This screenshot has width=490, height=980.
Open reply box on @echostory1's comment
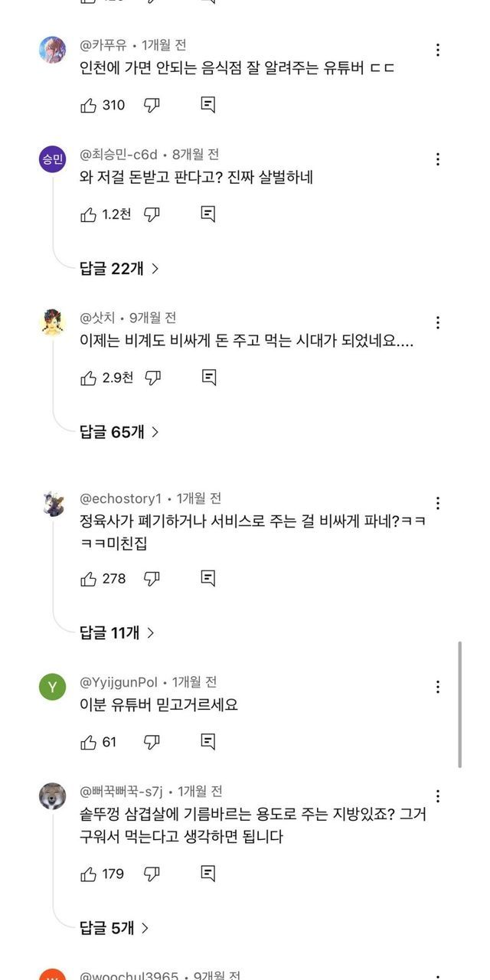pos(207,579)
